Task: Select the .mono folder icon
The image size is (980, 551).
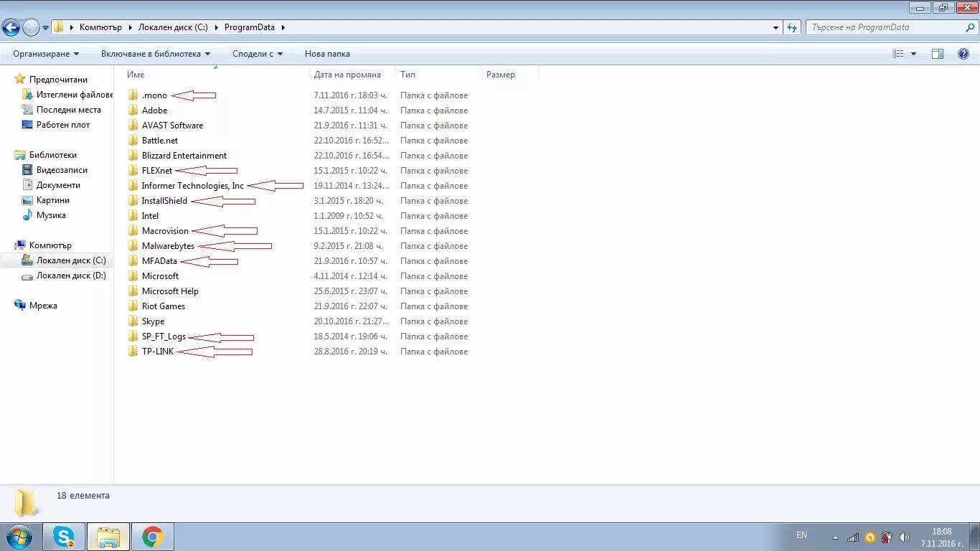Action: (x=133, y=95)
